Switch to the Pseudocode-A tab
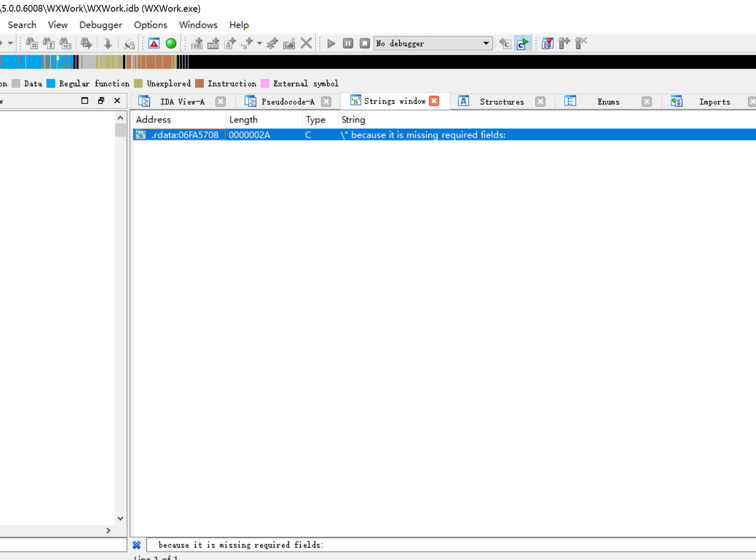This screenshot has height=560, width=756. pyautogui.click(x=288, y=102)
